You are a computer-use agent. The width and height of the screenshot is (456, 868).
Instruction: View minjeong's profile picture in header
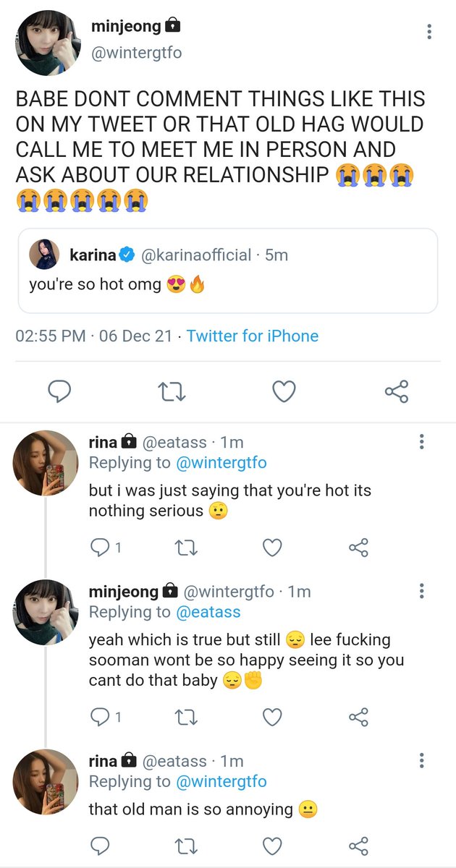(48, 43)
